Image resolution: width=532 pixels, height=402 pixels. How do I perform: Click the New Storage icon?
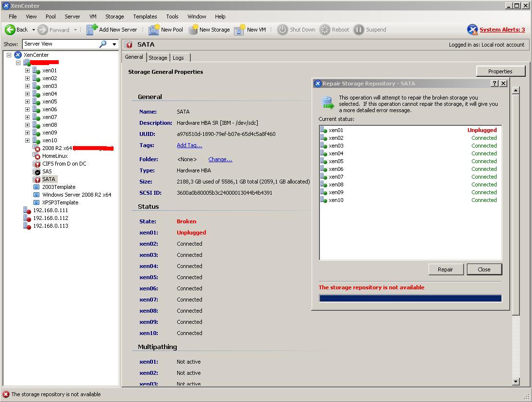click(x=193, y=30)
